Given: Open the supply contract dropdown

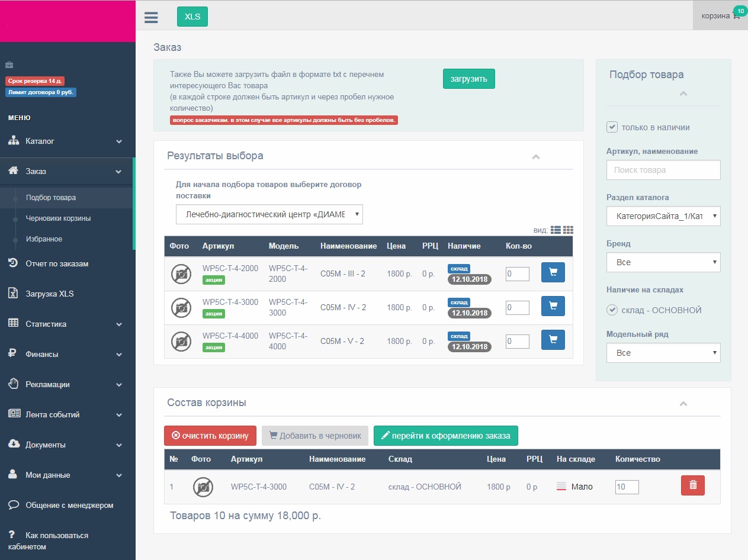Looking at the screenshot, I should [269, 214].
